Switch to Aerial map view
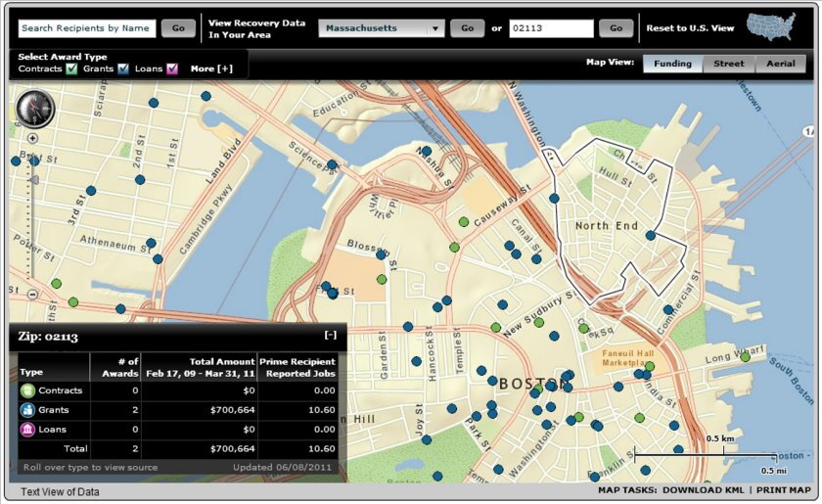Viewport: 822px width, 504px height. (x=781, y=64)
